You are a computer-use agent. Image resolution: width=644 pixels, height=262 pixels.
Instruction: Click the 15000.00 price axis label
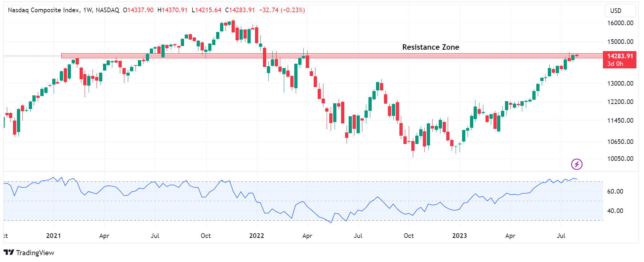[620, 42]
